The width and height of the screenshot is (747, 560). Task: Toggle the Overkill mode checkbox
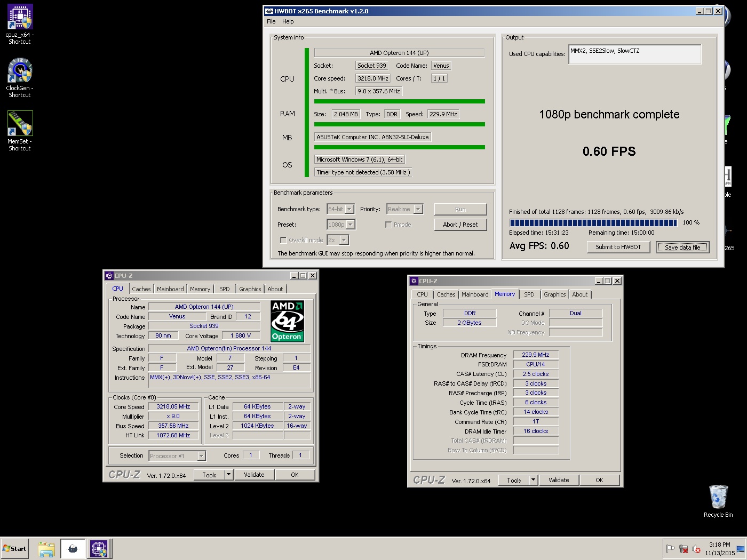coord(283,240)
